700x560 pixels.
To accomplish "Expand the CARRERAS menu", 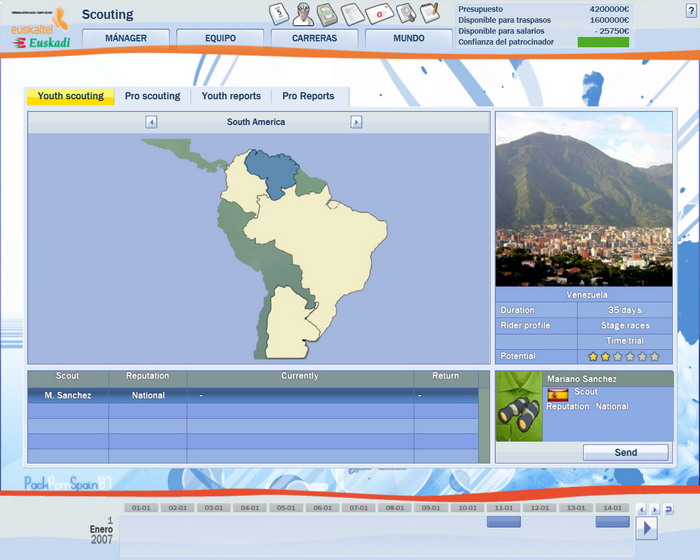I will (314, 38).
